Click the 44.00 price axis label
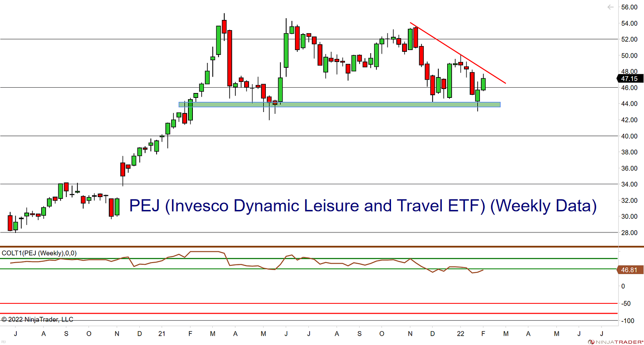 point(629,104)
